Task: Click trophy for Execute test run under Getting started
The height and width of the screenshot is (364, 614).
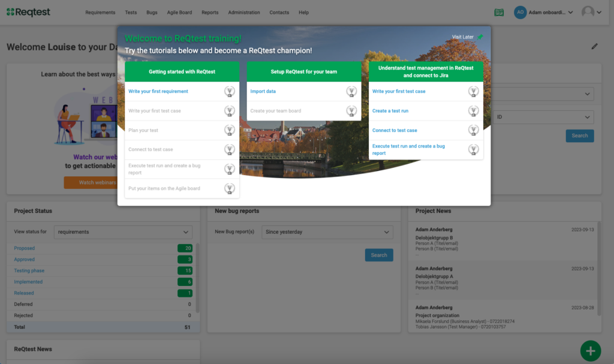Action: coord(230,169)
